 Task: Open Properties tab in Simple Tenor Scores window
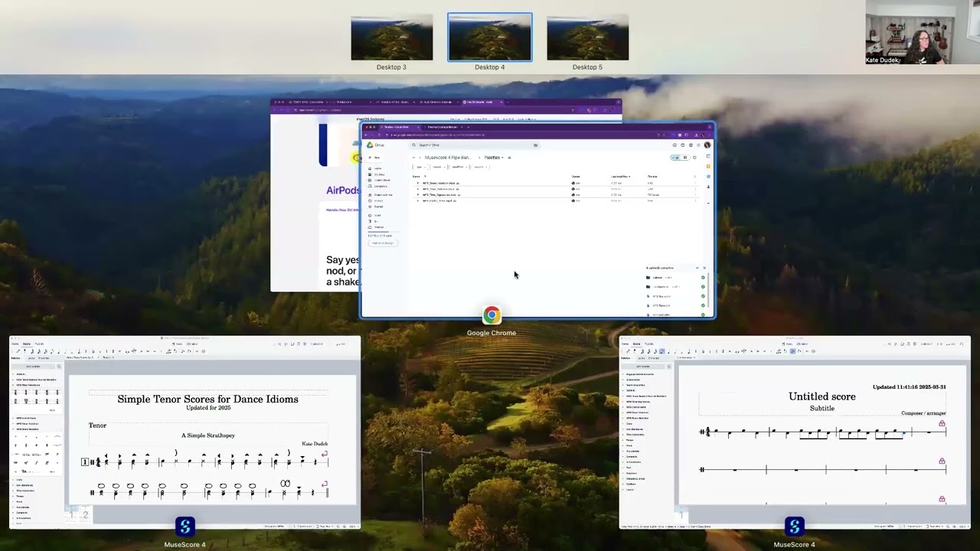pyautogui.click(x=44, y=358)
